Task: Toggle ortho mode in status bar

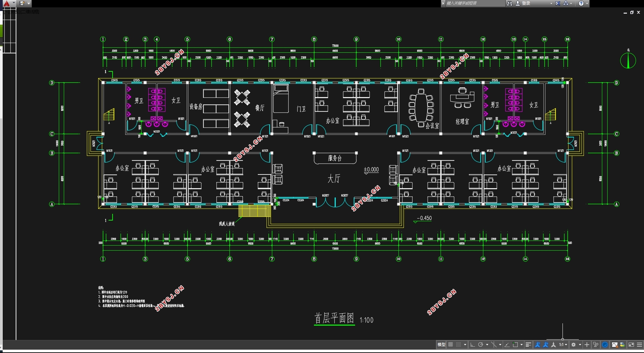Action: [472, 345]
